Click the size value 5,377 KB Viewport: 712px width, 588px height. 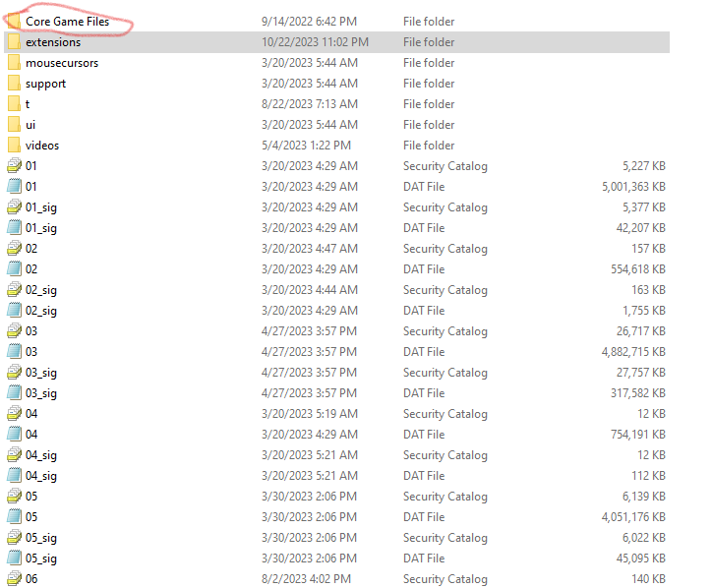click(643, 207)
